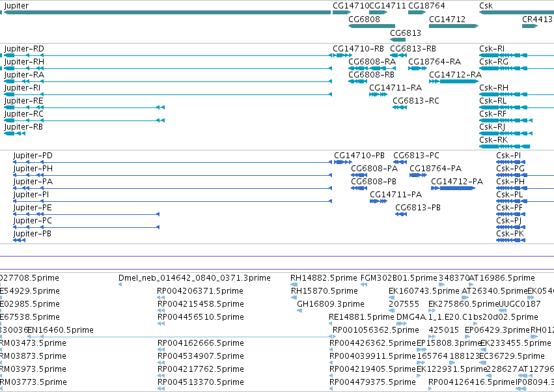Select the RP004215458.5prime entry
The height and width of the screenshot is (392, 554).
coord(201,304)
